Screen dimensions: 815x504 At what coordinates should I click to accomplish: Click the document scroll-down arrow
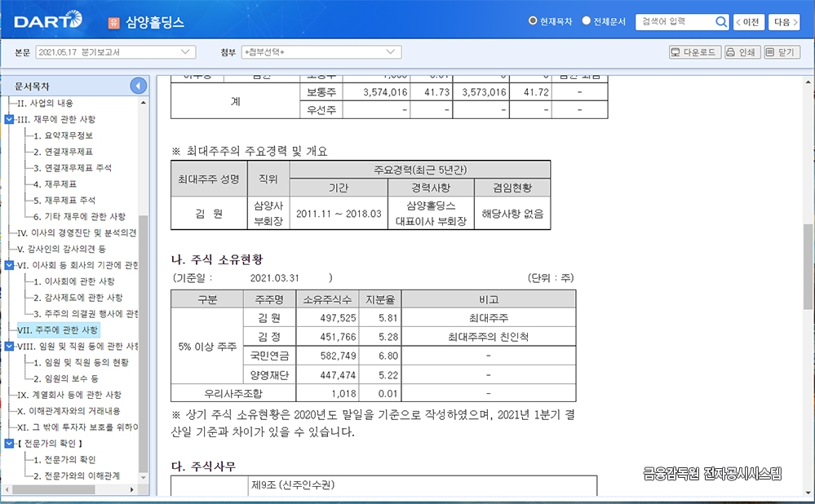click(x=808, y=493)
